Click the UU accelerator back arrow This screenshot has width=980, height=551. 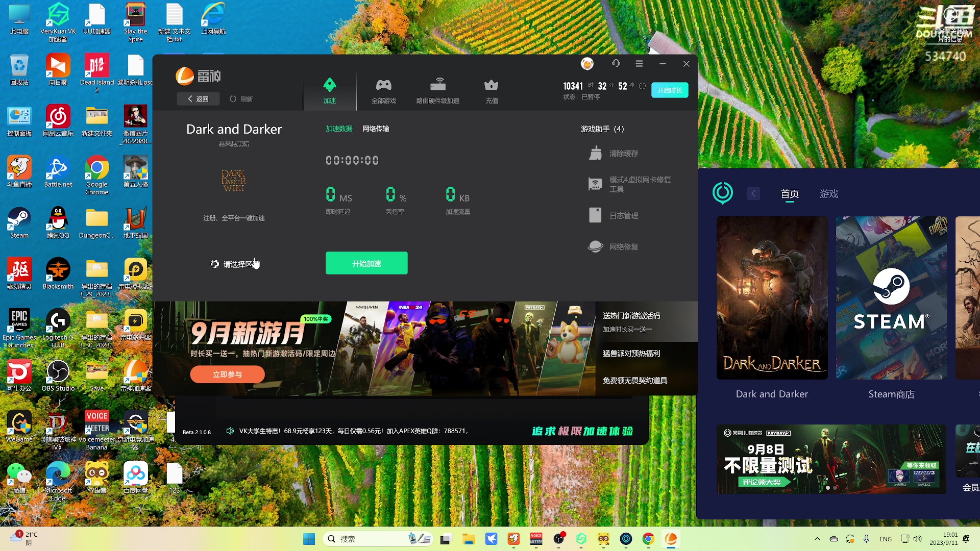tap(753, 194)
